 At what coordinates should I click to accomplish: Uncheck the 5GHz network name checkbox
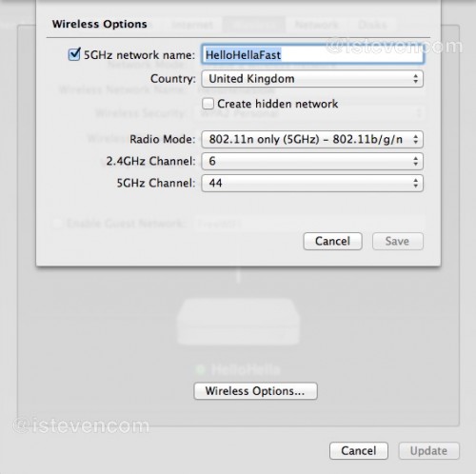click(74, 54)
